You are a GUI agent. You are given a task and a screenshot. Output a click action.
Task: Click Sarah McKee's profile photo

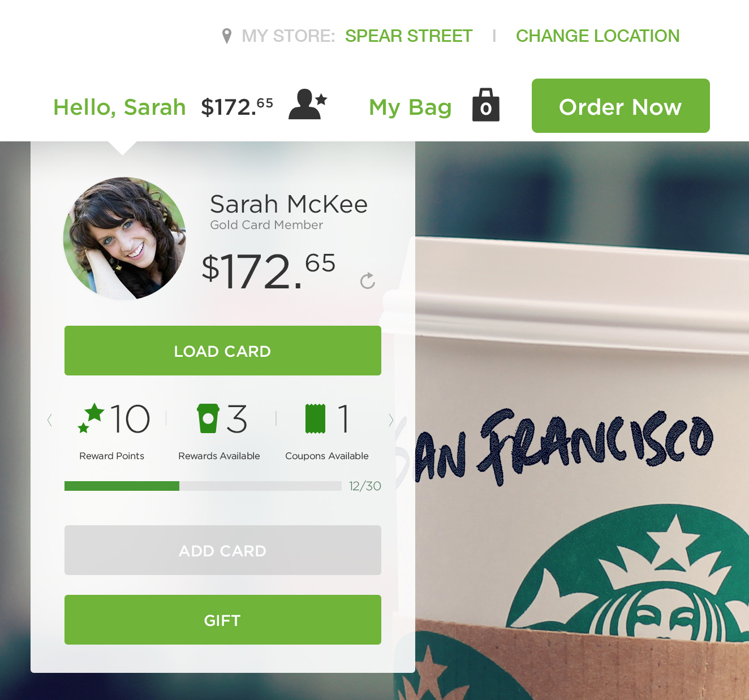(x=124, y=238)
